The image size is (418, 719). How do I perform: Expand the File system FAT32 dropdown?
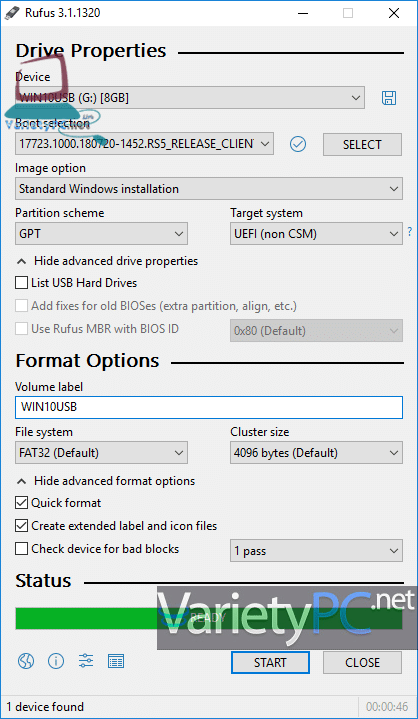click(101, 453)
